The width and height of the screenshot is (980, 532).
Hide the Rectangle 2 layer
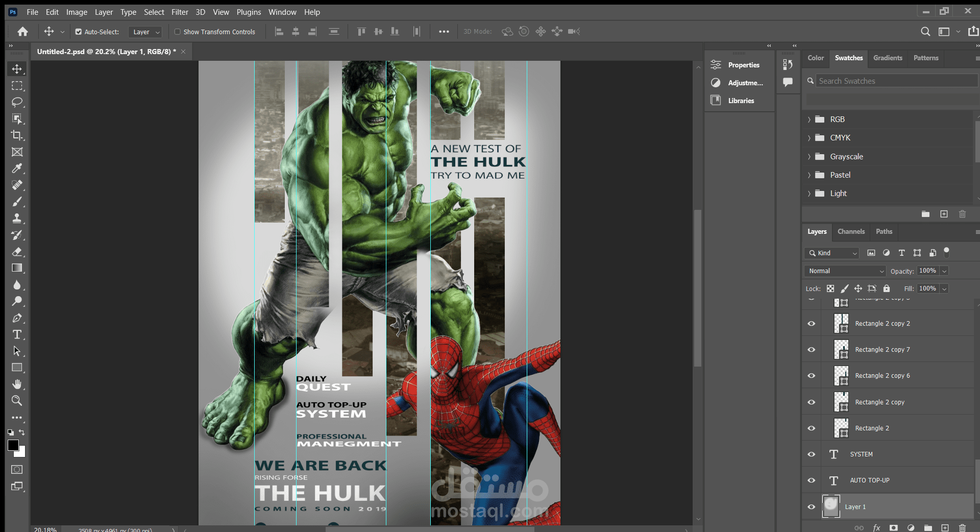(x=812, y=428)
